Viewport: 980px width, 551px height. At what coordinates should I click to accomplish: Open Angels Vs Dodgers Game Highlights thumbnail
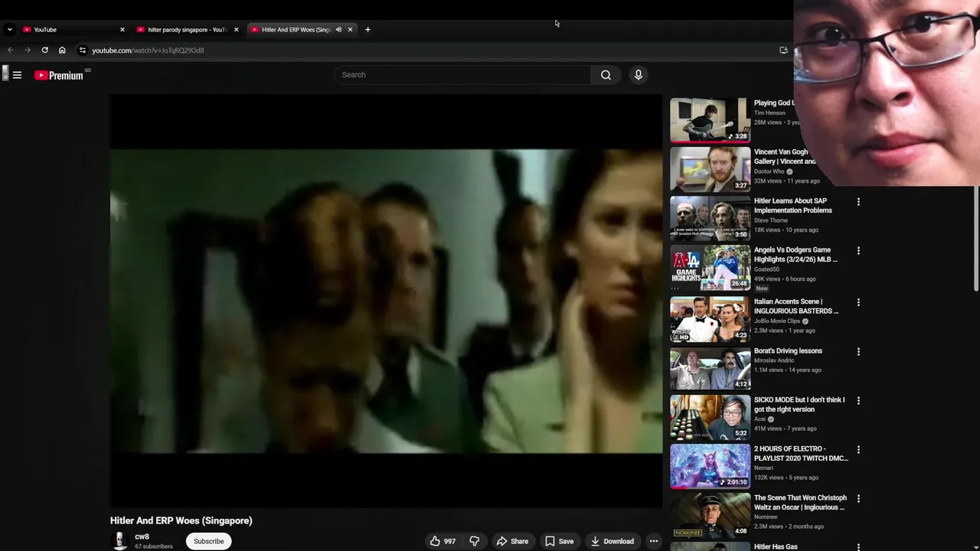click(x=710, y=267)
